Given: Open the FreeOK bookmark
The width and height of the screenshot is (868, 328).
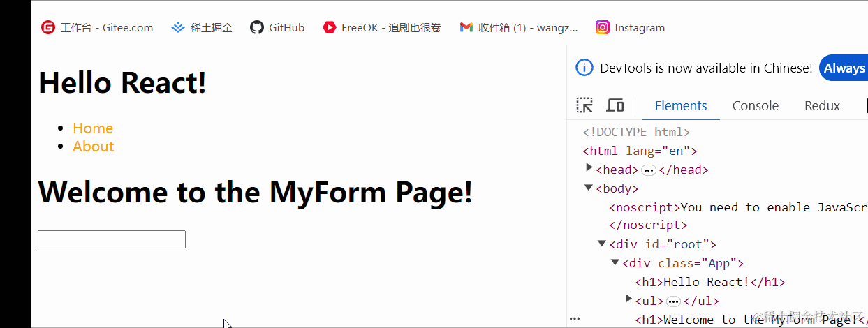Looking at the screenshot, I should coord(382,28).
